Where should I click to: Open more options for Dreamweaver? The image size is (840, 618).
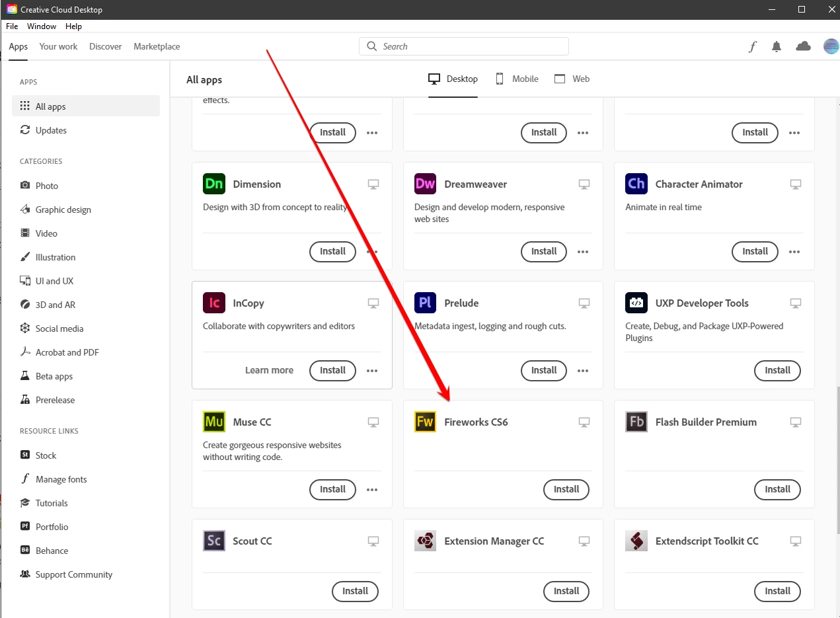coord(583,252)
